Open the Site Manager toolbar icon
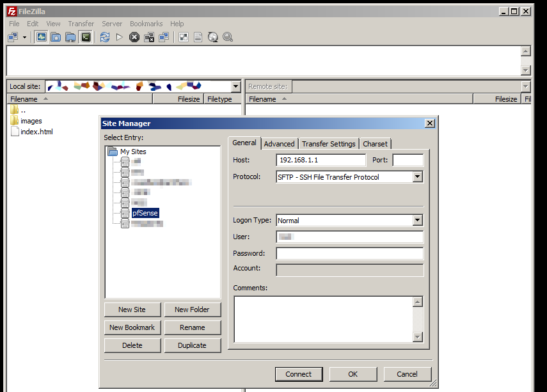Image resolution: width=547 pixels, height=392 pixels. [13, 37]
